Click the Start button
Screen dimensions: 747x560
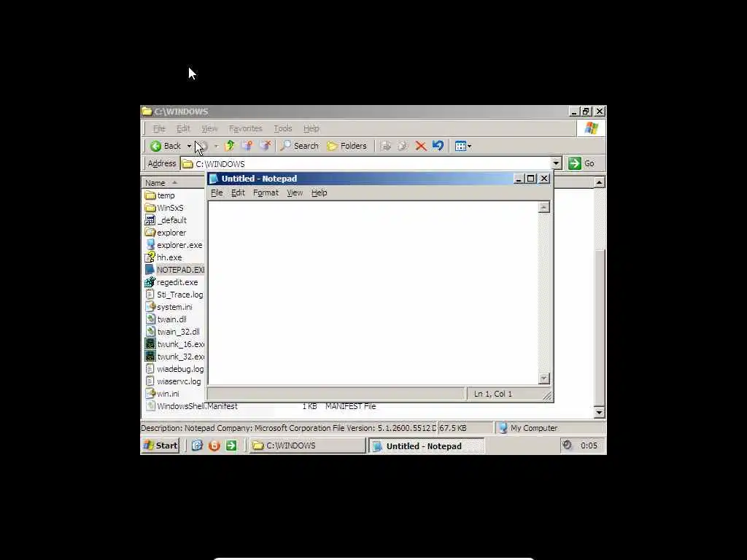160,446
